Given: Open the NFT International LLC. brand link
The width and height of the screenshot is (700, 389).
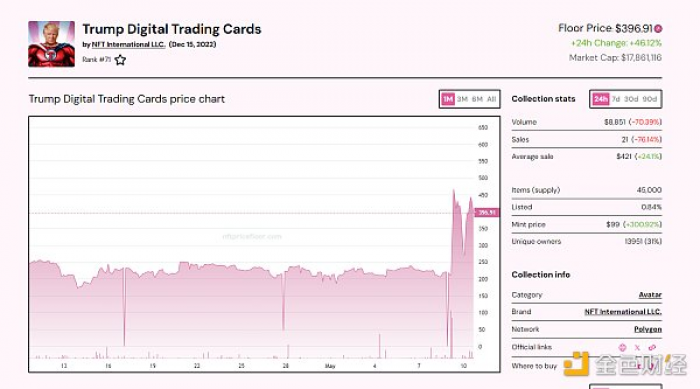Looking at the screenshot, I should [623, 312].
